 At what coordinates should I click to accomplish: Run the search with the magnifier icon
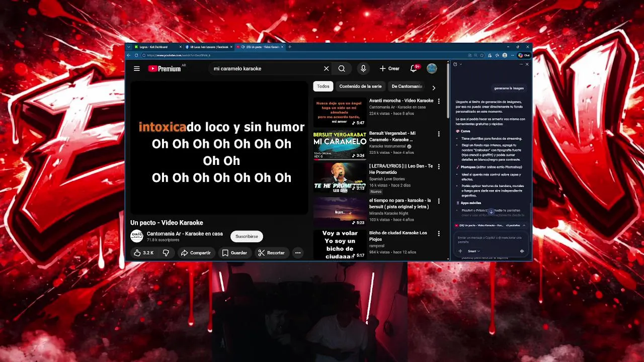pyautogui.click(x=342, y=68)
